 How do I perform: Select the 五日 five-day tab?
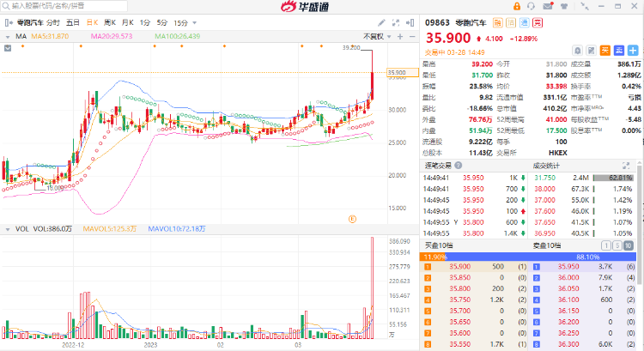pos(73,22)
